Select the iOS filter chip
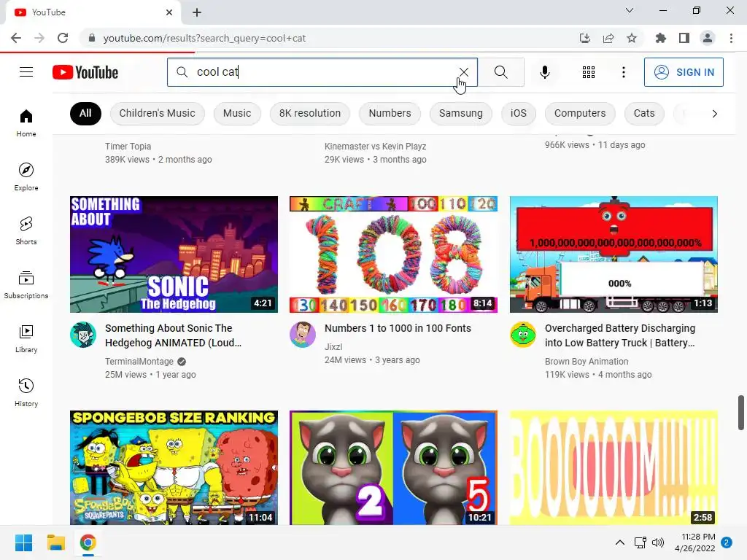The height and width of the screenshot is (560, 747). 519,113
